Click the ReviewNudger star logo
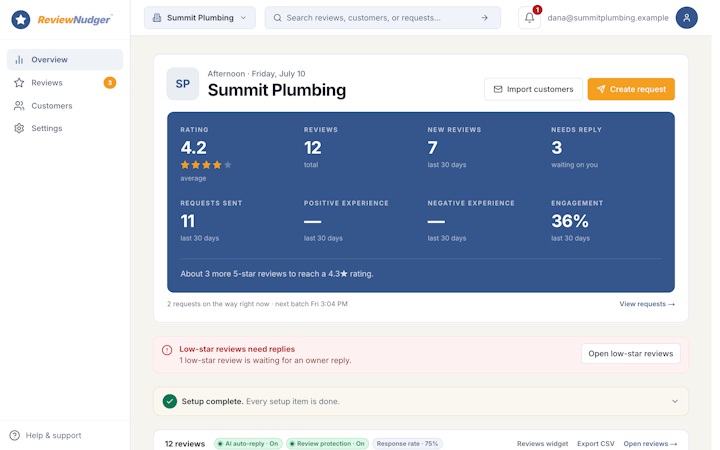 point(21,19)
